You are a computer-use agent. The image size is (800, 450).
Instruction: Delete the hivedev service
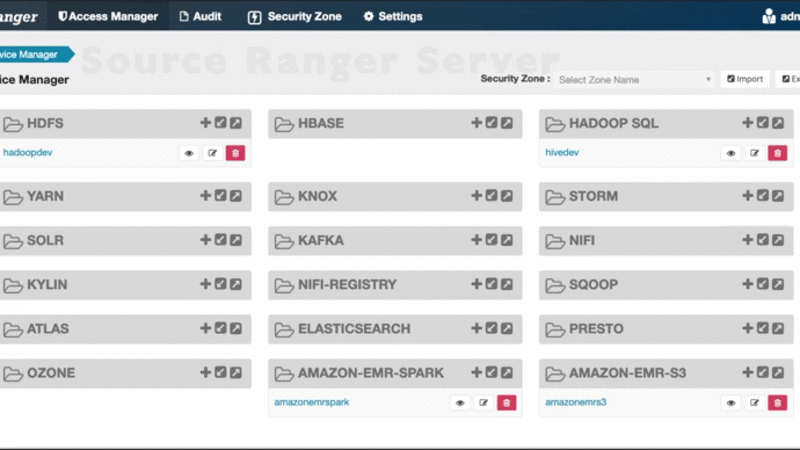(x=778, y=153)
